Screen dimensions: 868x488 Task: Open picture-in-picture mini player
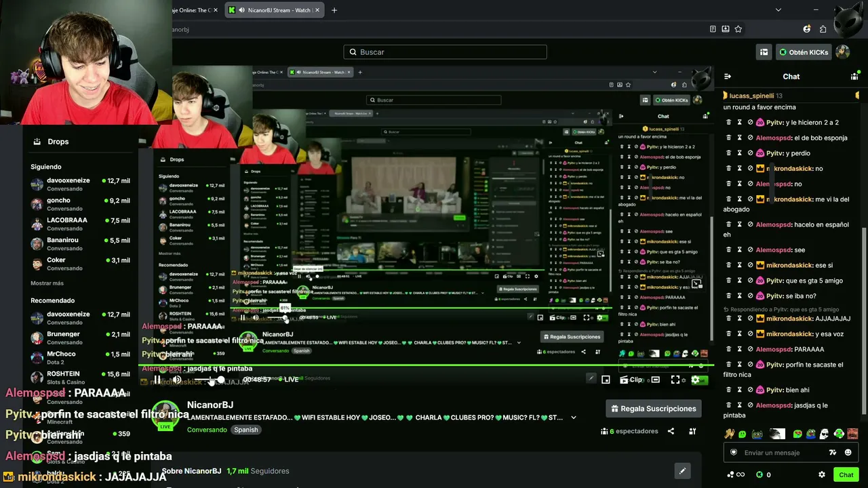coord(606,380)
